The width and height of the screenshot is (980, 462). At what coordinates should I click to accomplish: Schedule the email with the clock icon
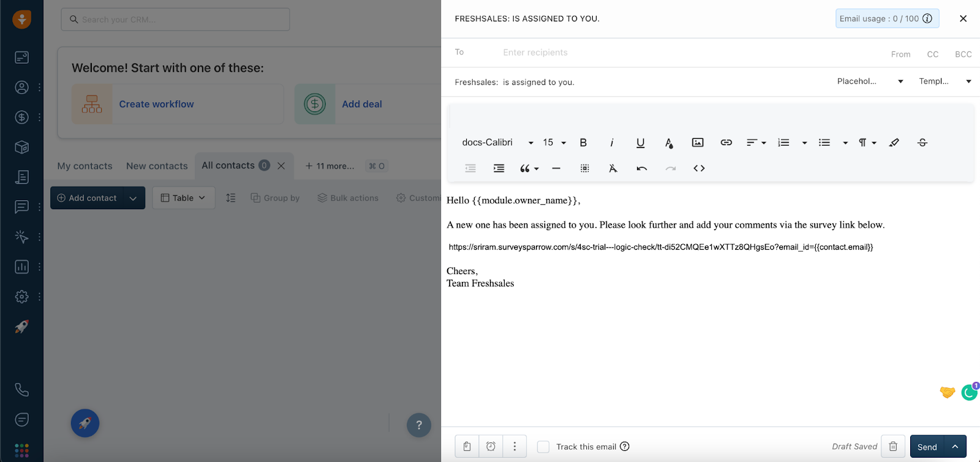[491, 447]
